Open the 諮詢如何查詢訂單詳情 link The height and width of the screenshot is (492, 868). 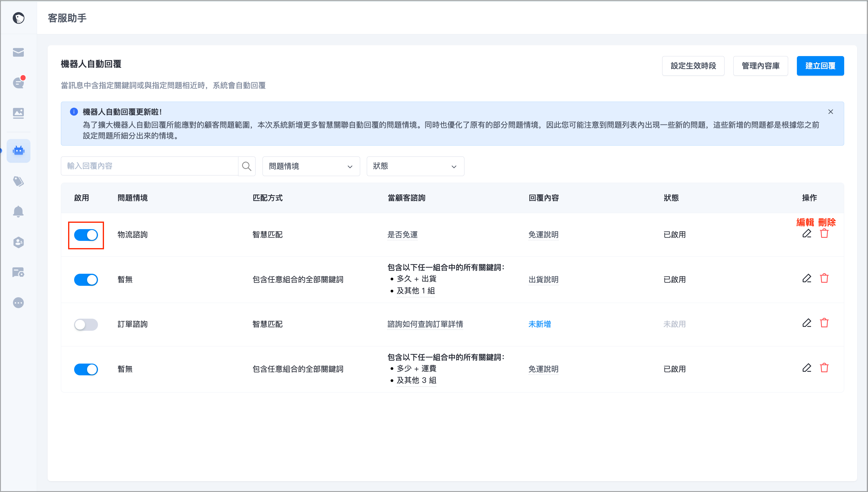[425, 324]
